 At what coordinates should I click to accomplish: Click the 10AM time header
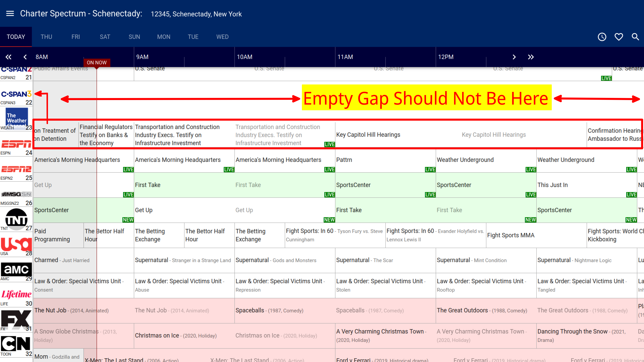[x=245, y=57]
